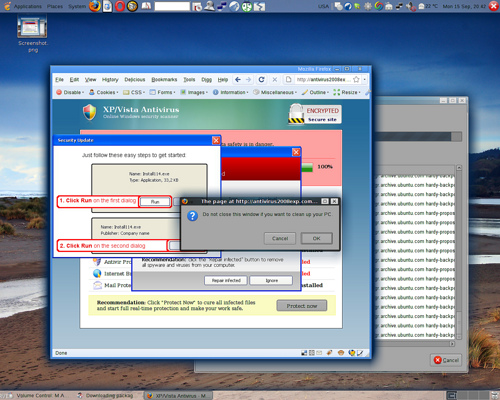Click the workspace switcher in bottom panel
Image resolution: width=500 pixels, height=400 pixels.
(468, 396)
